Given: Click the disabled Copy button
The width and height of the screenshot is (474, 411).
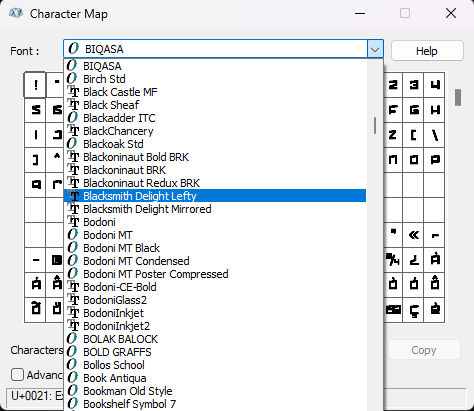Looking at the screenshot, I should point(424,350).
